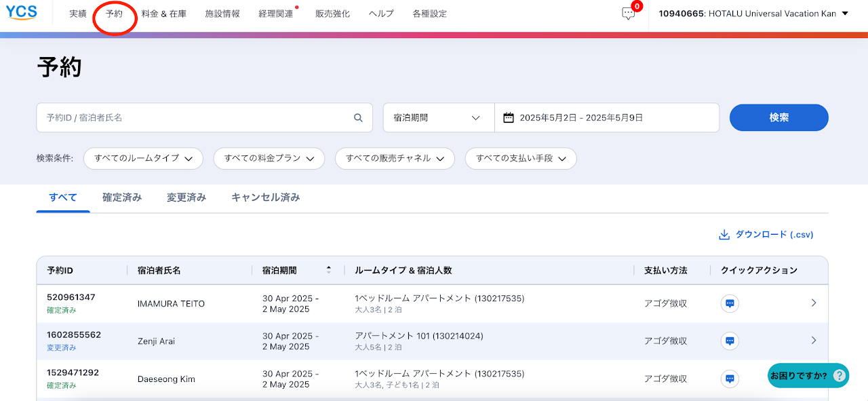868x401 pixels.
Task: Sort by 宿泊期間 column arrows
Action: click(329, 270)
